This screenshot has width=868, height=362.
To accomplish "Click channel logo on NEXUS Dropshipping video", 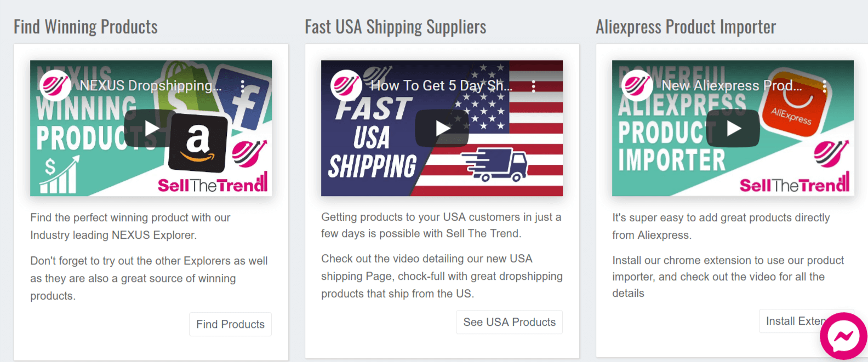I will (55, 85).
